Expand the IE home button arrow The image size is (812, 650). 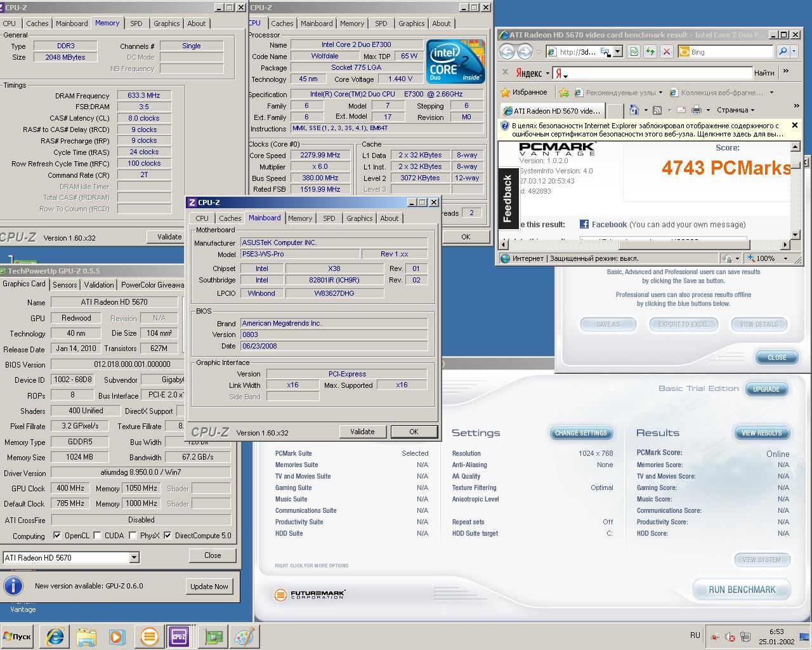coord(645,110)
